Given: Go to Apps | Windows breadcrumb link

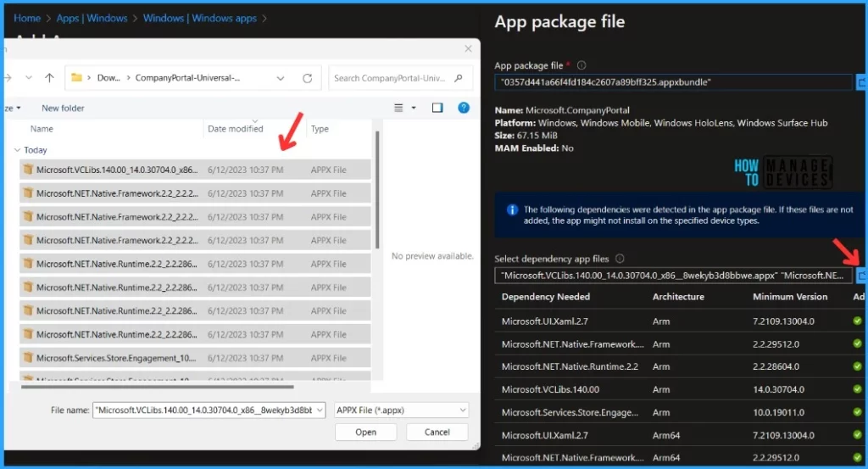Looking at the screenshot, I should [x=92, y=19].
